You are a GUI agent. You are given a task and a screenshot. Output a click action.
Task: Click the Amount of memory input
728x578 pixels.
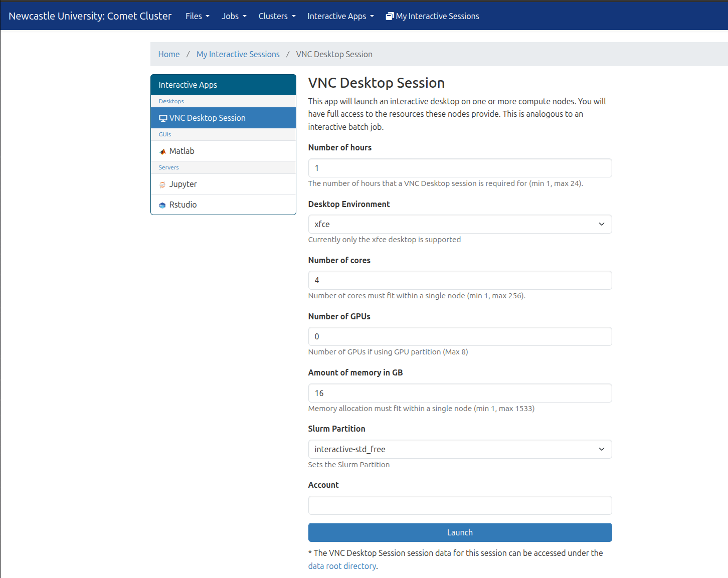coord(459,393)
